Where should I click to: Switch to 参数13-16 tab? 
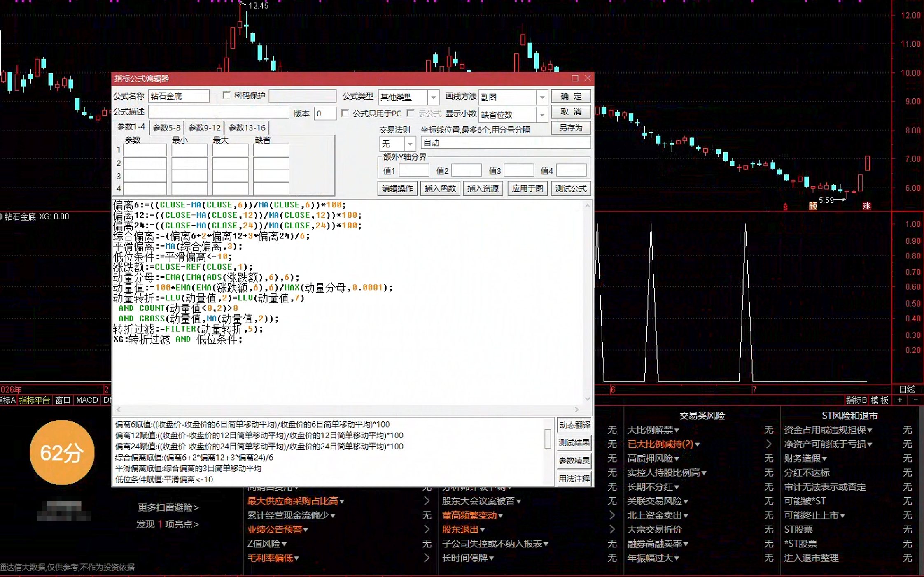(247, 128)
